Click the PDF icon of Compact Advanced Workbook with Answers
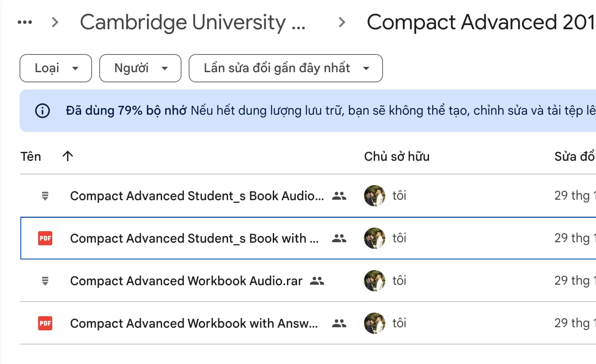 pyautogui.click(x=45, y=323)
